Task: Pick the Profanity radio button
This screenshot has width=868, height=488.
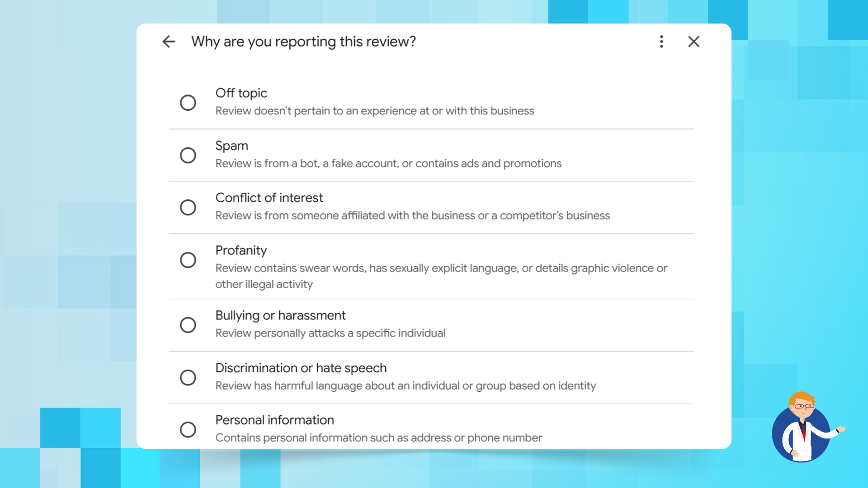Action: (188, 260)
